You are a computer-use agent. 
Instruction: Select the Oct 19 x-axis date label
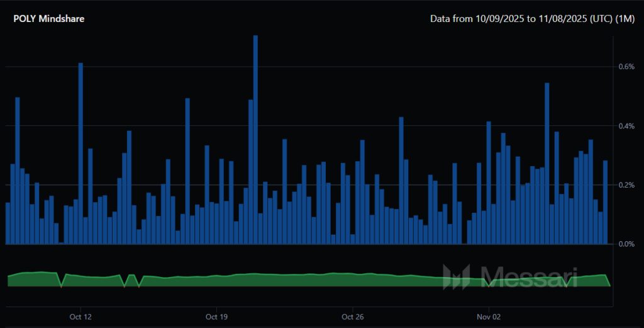(216, 316)
